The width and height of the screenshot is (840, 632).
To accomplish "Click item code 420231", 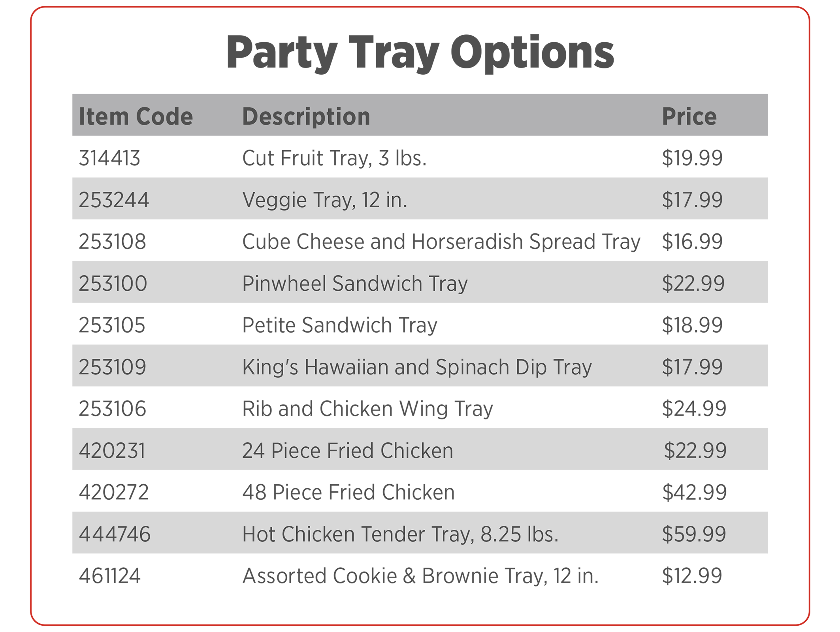I will tap(112, 450).
